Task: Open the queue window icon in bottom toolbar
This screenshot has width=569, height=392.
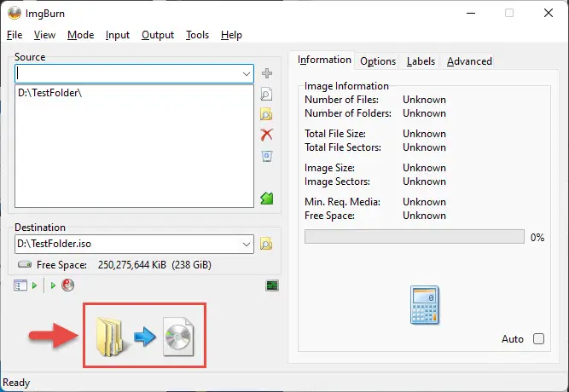Action: [20, 285]
